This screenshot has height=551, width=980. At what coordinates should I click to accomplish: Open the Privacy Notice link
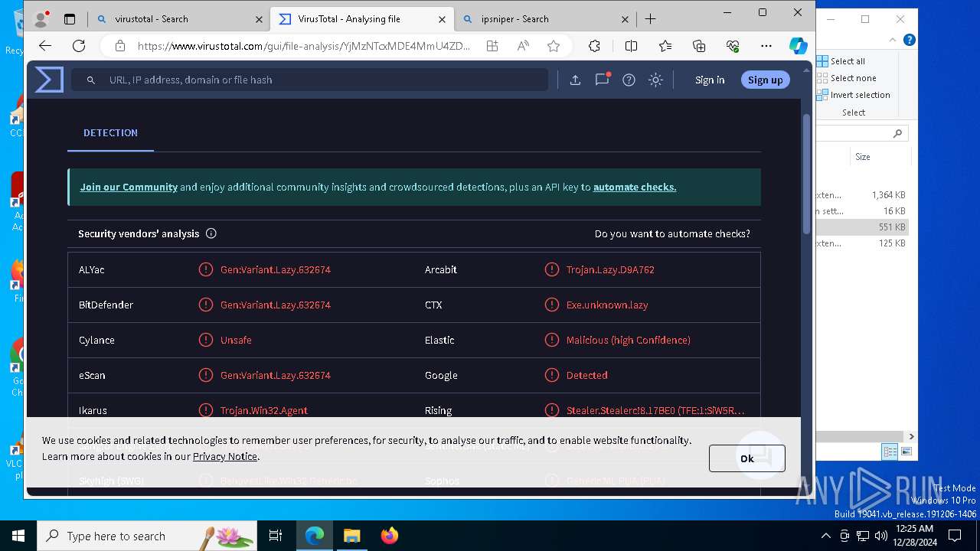[x=225, y=456]
